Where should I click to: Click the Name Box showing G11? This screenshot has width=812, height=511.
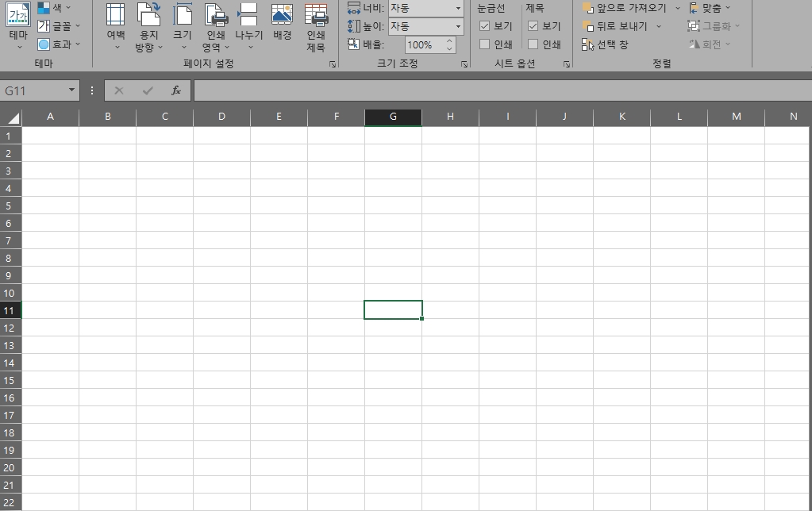coord(33,90)
